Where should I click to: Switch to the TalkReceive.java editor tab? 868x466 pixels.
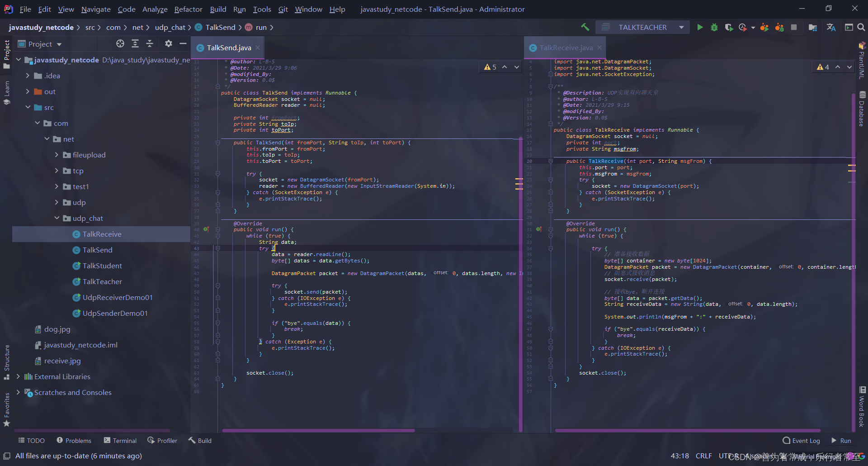coord(566,48)
